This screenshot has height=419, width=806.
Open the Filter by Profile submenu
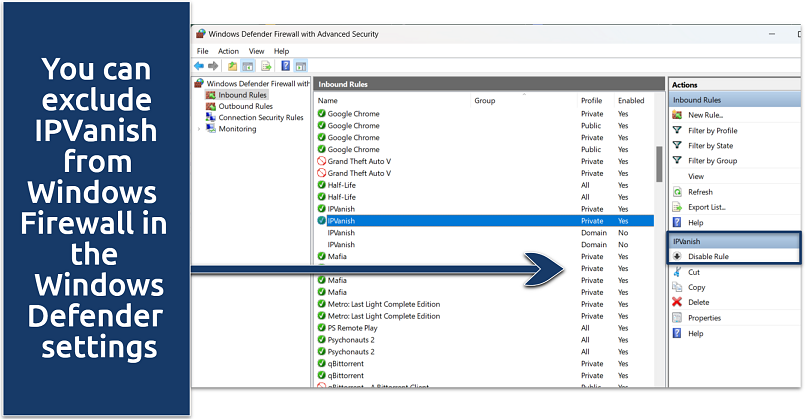click(x=712, y=130)
